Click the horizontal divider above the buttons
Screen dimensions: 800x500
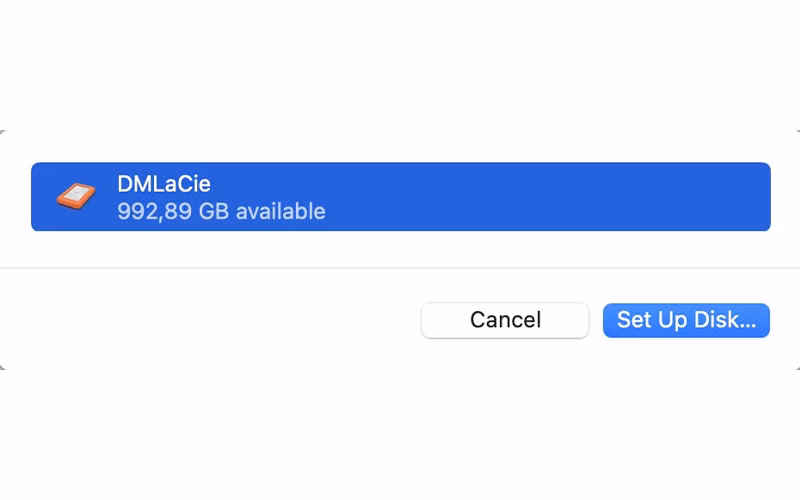pos(400,268)
